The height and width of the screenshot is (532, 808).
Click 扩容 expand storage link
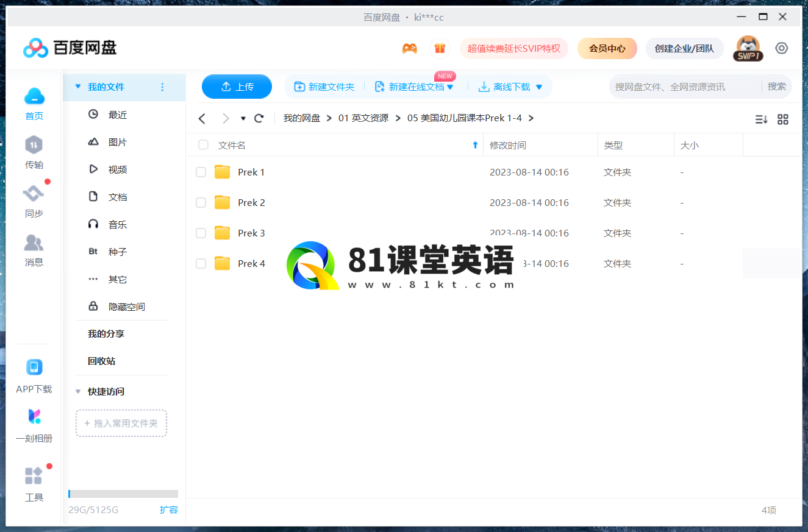click(x=169, y=510)
